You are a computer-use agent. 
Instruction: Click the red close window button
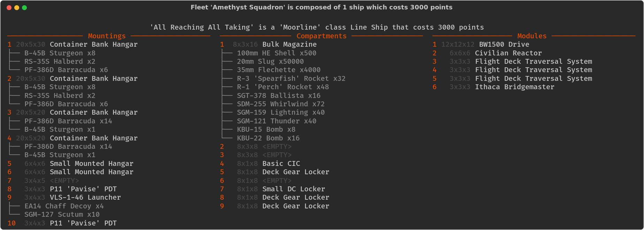(9, 8)
